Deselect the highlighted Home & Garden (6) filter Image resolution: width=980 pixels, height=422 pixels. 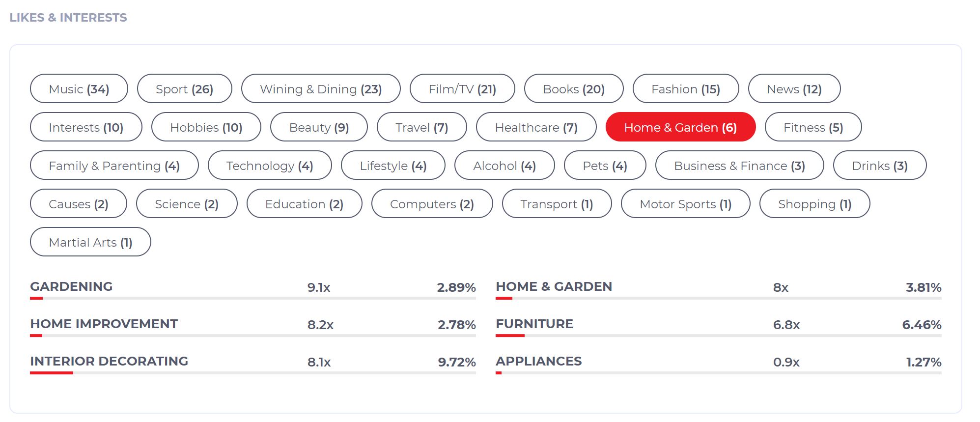pyautogui.click(x=680, y=127)
